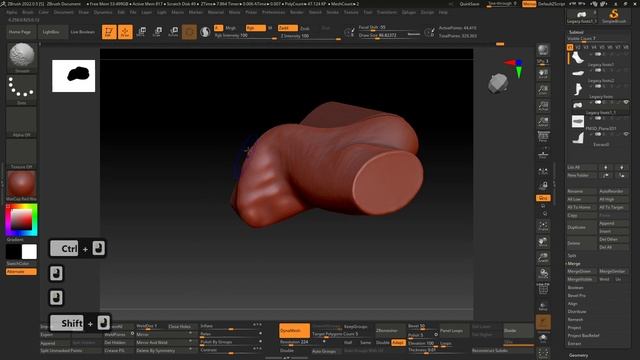Click the Rotate view icon in right shelf
This screenshot has height=360, width=640.
[x=543, y=274]
